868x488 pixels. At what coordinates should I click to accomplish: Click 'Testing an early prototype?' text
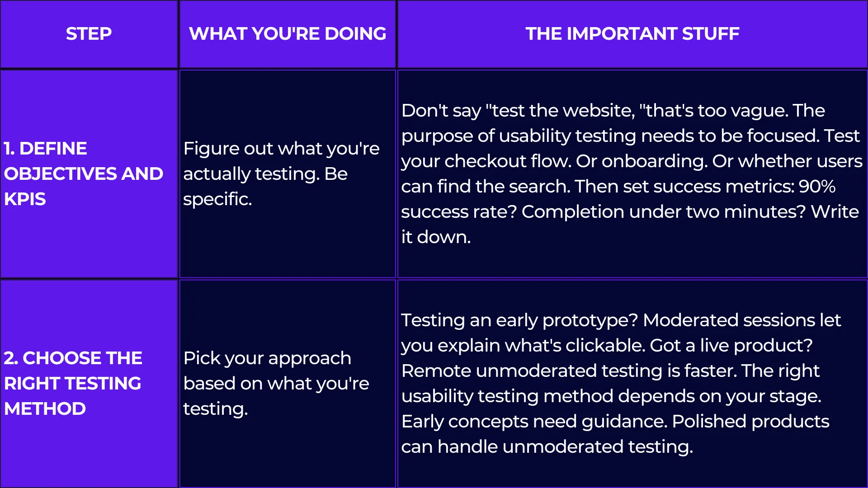pos(519,320)
